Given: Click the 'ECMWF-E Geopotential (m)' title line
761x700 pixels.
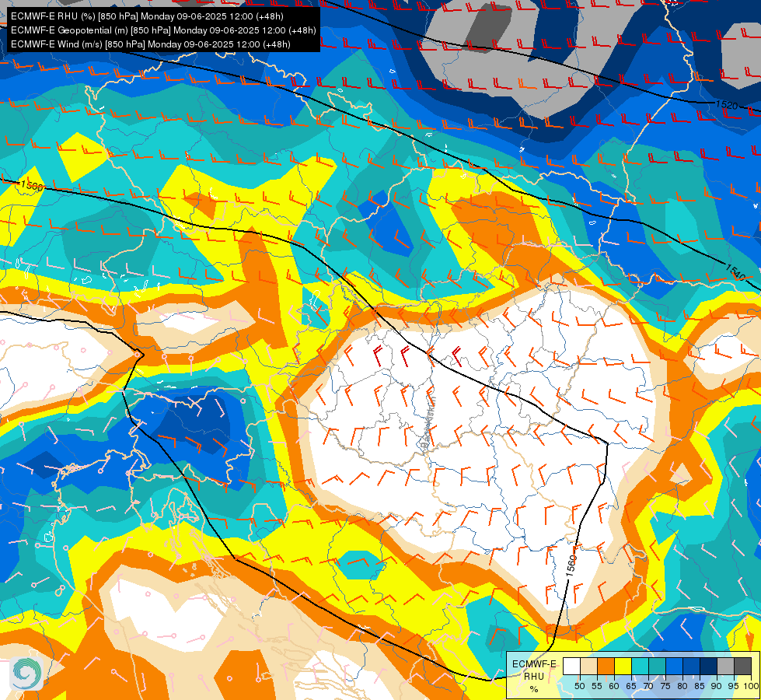Looking at the screenshot, I should (163, 30).
